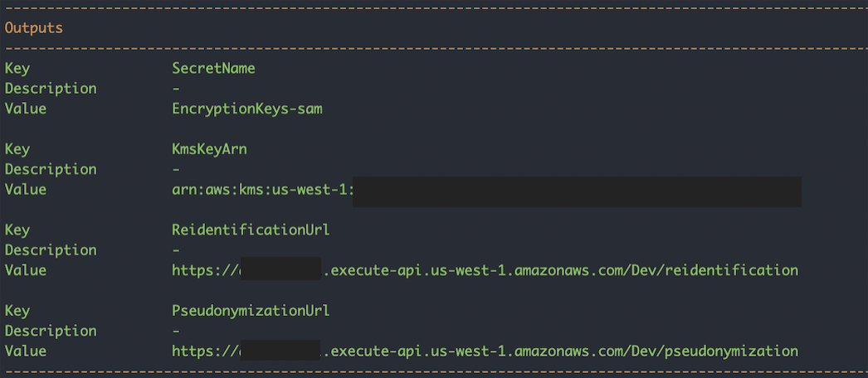The image size is (868, 378).
Task: Click the redacted block in the pseudonymization URL
Action: pyautogui.click(x=280, y=351)
